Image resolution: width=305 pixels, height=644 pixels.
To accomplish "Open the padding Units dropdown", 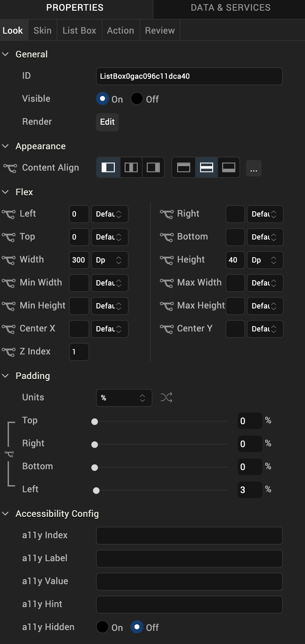I will pyautogui.click(x=124, y=398).
